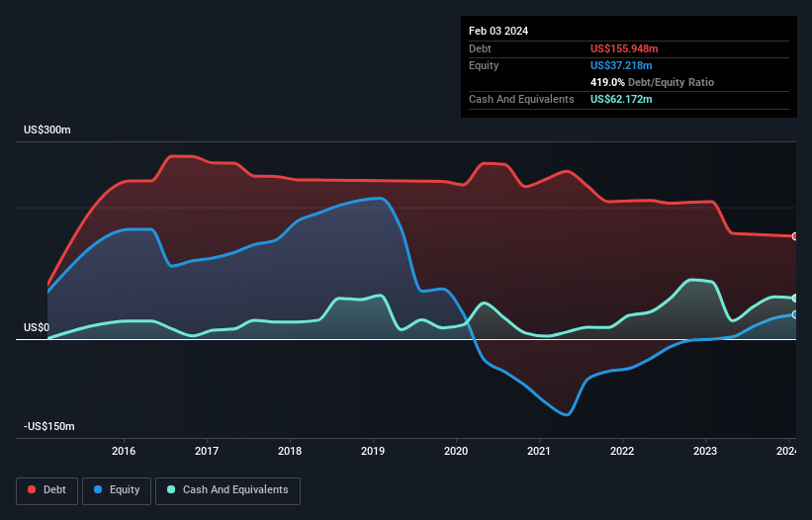Click the 2022 x-axis label

(x=622, y=451)
